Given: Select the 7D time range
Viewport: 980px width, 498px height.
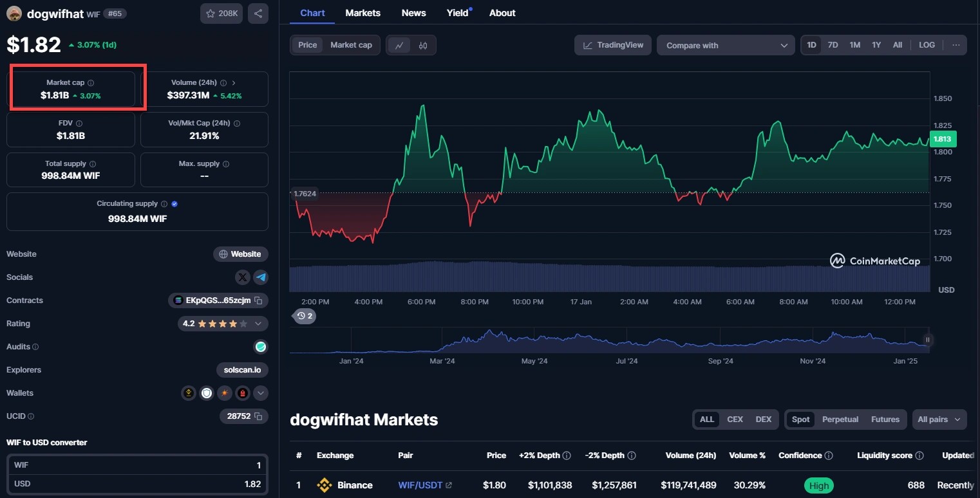Looking at the screenshot, I should (833, 45).
